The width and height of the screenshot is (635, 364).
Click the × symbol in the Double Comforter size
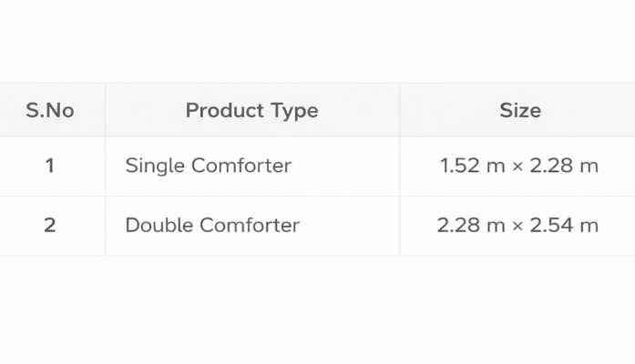point(517,227)
